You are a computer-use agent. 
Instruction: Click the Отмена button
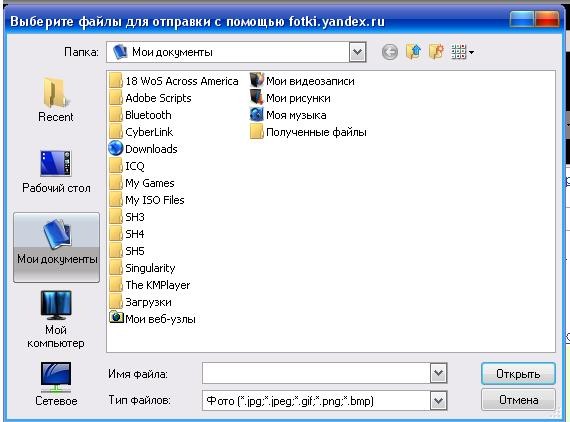point(518,400)
